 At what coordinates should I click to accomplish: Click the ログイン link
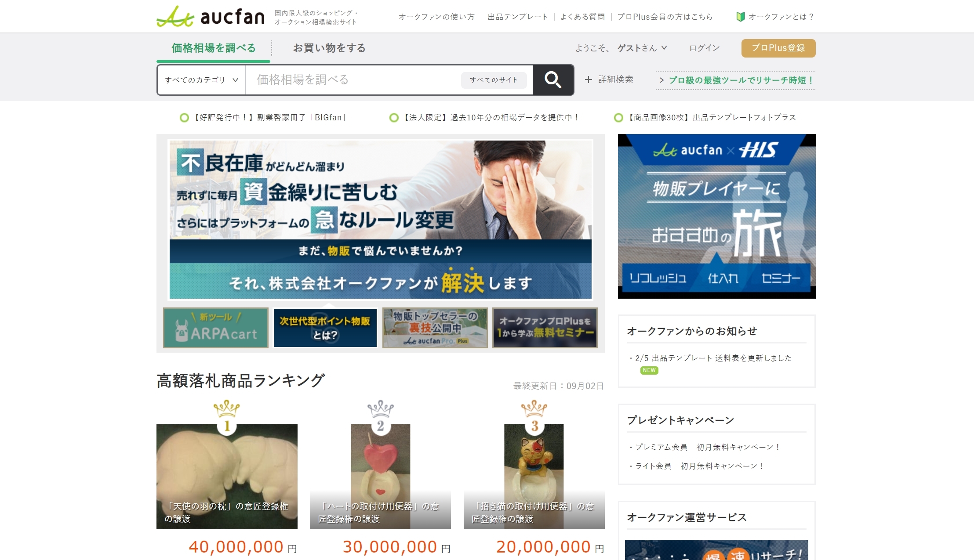coord(704,48)
